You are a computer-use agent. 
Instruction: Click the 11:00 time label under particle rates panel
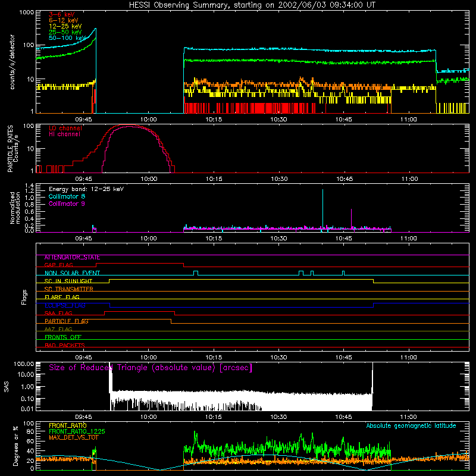[x=409, y=179]
